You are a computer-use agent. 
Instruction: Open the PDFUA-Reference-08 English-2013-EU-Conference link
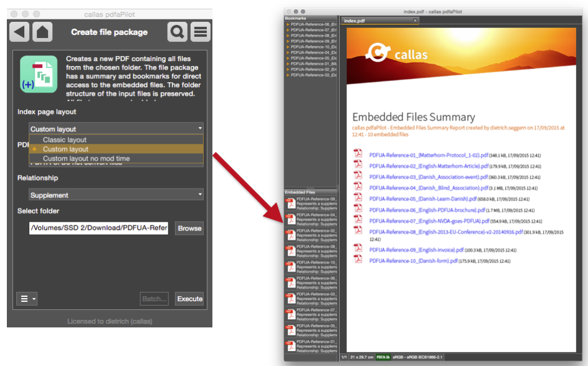point(446,232)
